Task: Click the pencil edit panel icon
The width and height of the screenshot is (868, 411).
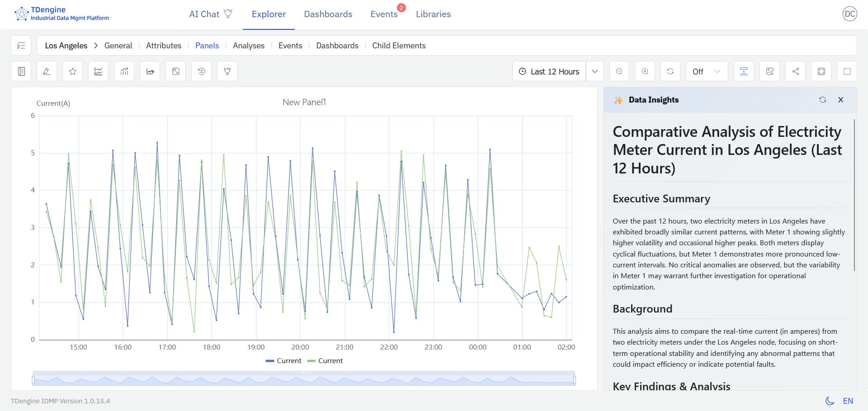Action: pyautogui.click(x=47, y=71)
